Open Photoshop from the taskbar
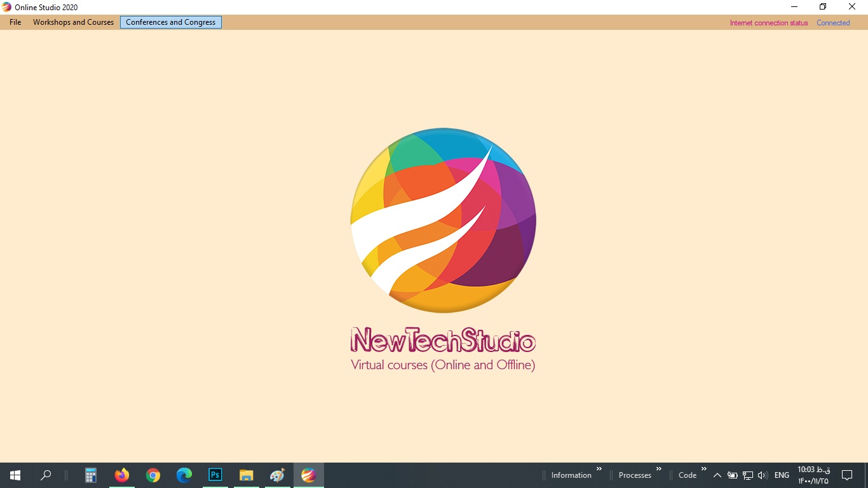This screenshot has height=488, width=868. tap(215, 475)
